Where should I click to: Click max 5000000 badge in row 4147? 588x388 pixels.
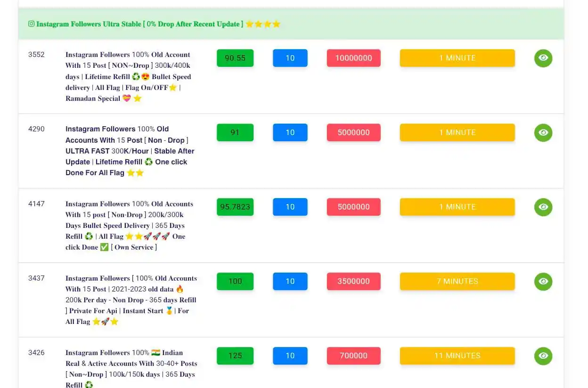[x=354, y=207]
